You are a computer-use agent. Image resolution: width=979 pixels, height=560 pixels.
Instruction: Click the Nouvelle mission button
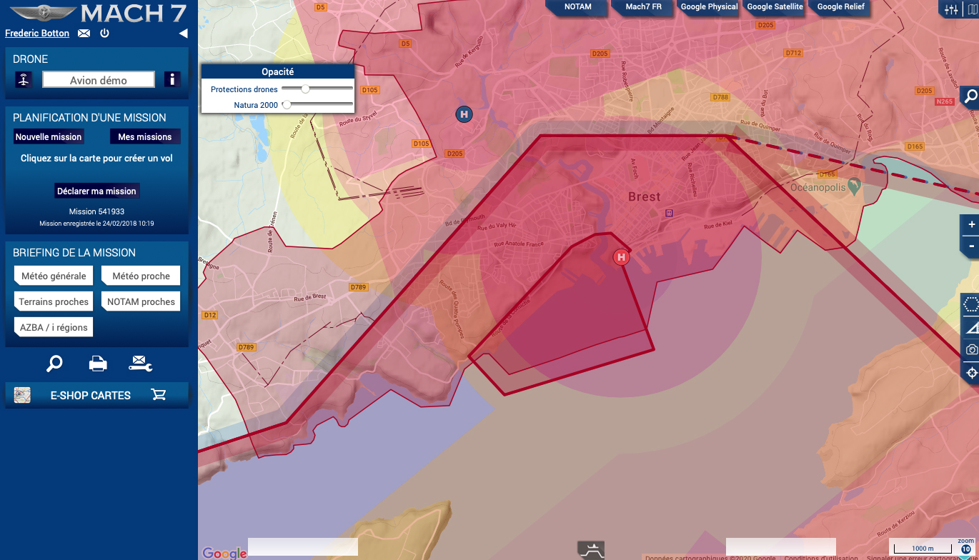coord(49,136)
